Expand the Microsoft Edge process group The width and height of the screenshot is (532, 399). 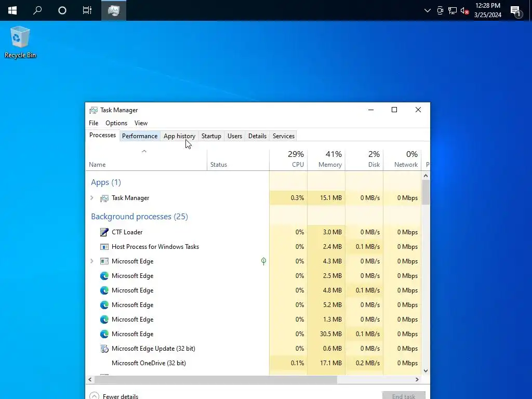[91, 261]
